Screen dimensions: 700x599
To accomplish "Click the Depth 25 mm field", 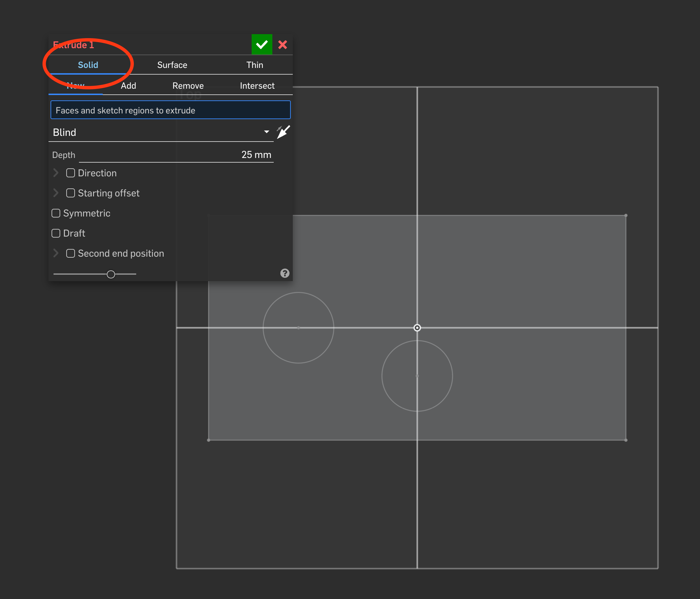I will pyautogui.click(x=256, y=155).
